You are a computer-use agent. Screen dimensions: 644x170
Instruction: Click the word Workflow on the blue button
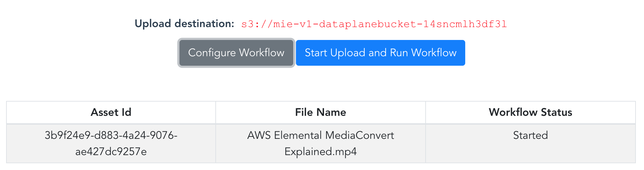(x=434, y=53)
